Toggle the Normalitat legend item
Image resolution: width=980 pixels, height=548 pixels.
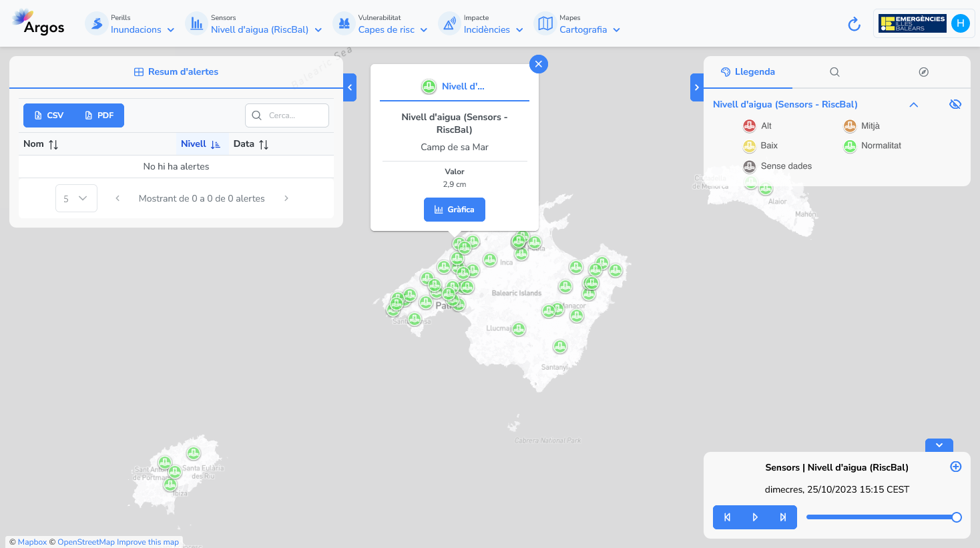872,146
